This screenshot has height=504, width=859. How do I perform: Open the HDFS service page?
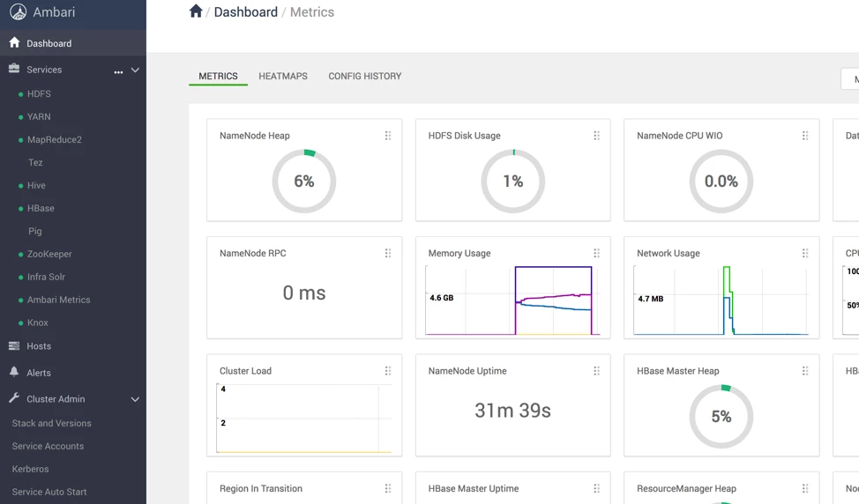pyautogui.click(x=39, y=94)
